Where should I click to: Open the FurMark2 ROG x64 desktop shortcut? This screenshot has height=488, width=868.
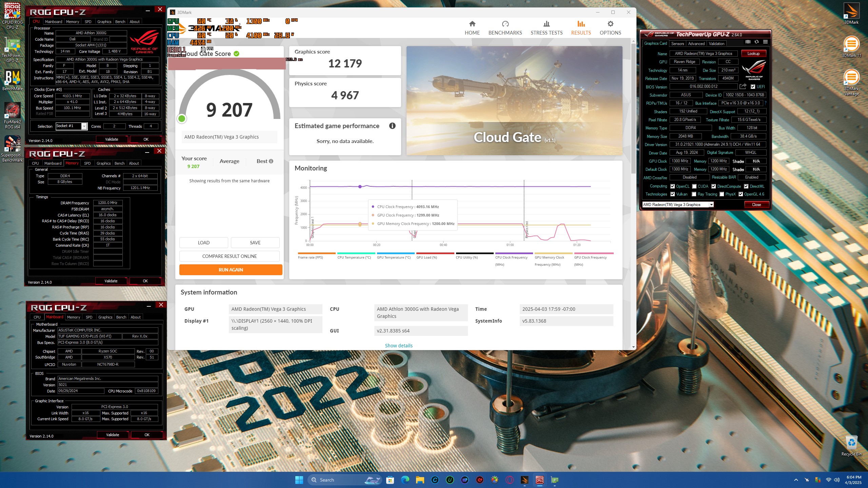13,116
